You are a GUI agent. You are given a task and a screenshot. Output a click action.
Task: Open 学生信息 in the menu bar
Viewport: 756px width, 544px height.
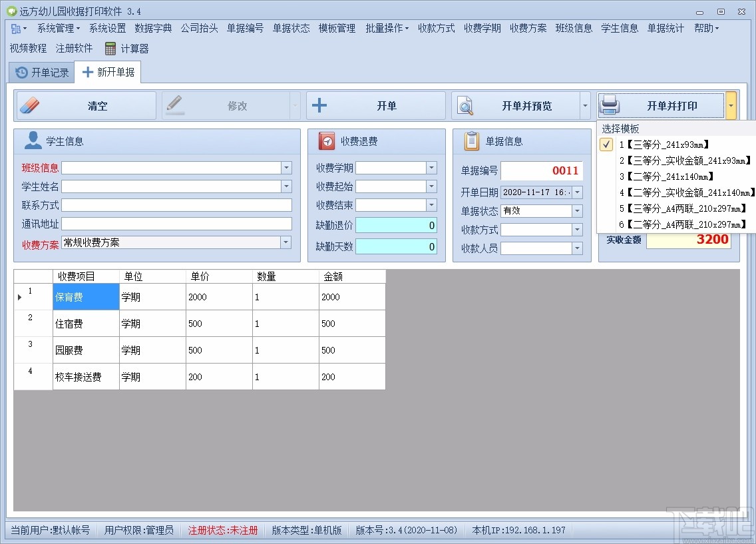620,29
